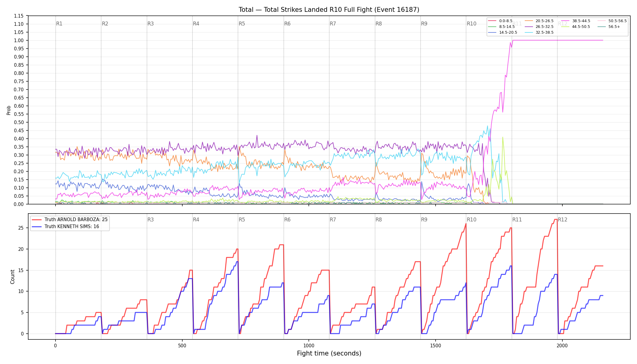This screenshot has height=364, width=637.
Task: Click the R4 round label in Prob chart
Action: pos(196,24)
